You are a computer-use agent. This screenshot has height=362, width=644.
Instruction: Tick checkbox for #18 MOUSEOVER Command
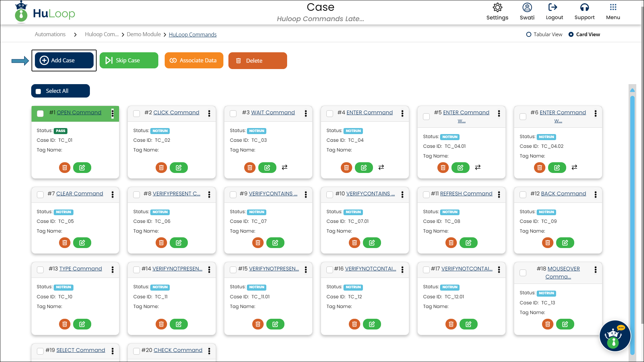(x=523, y=273)
